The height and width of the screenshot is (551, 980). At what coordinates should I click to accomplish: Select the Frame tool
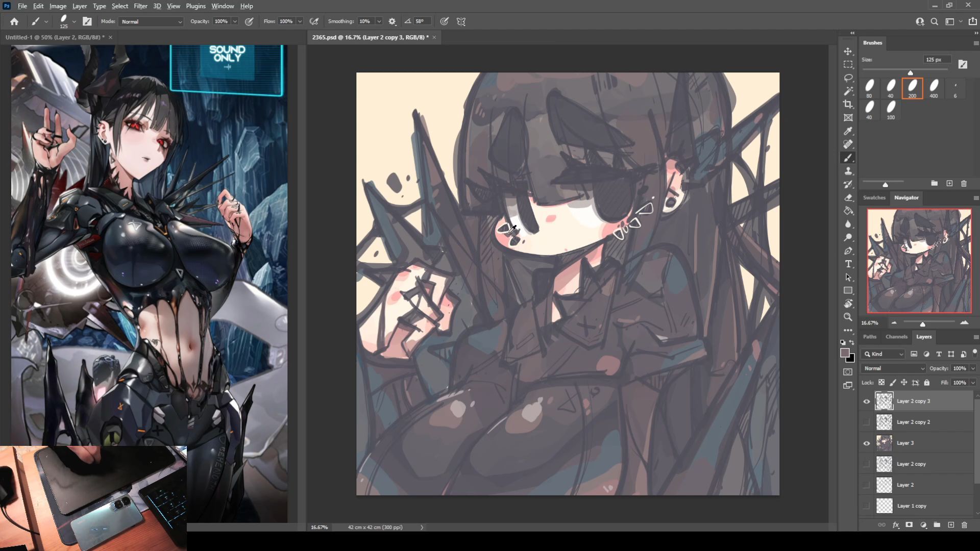coord(848,118)
